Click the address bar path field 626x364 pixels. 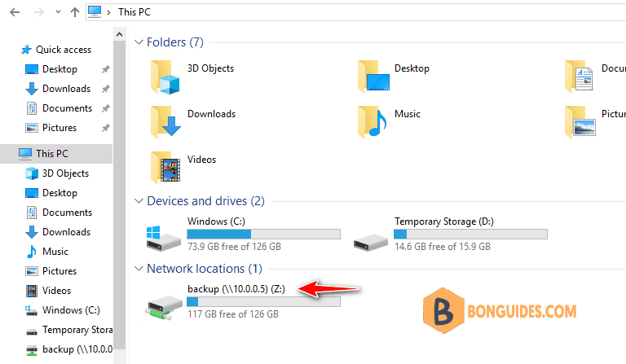pyautogui.click(x=356, y=12)
